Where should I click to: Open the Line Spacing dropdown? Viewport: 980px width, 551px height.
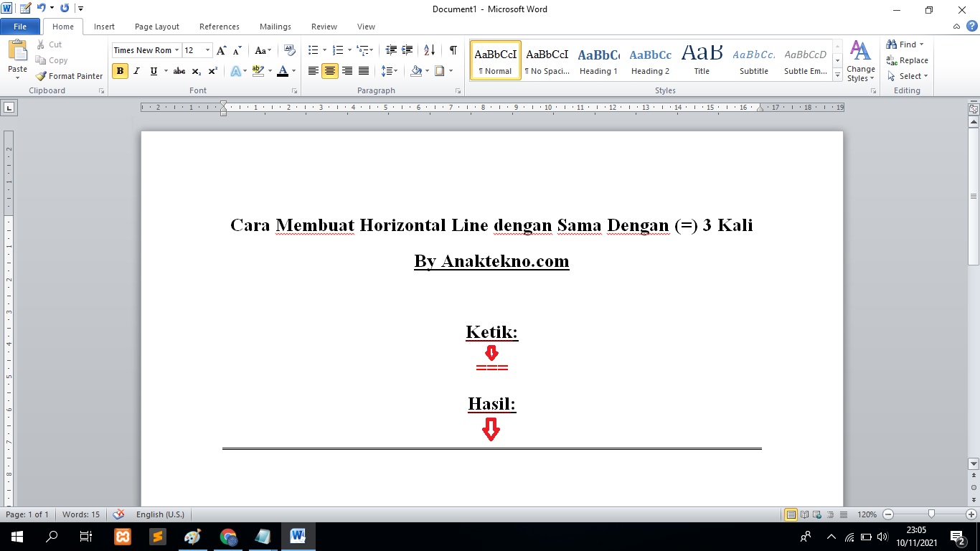(390, 71)
